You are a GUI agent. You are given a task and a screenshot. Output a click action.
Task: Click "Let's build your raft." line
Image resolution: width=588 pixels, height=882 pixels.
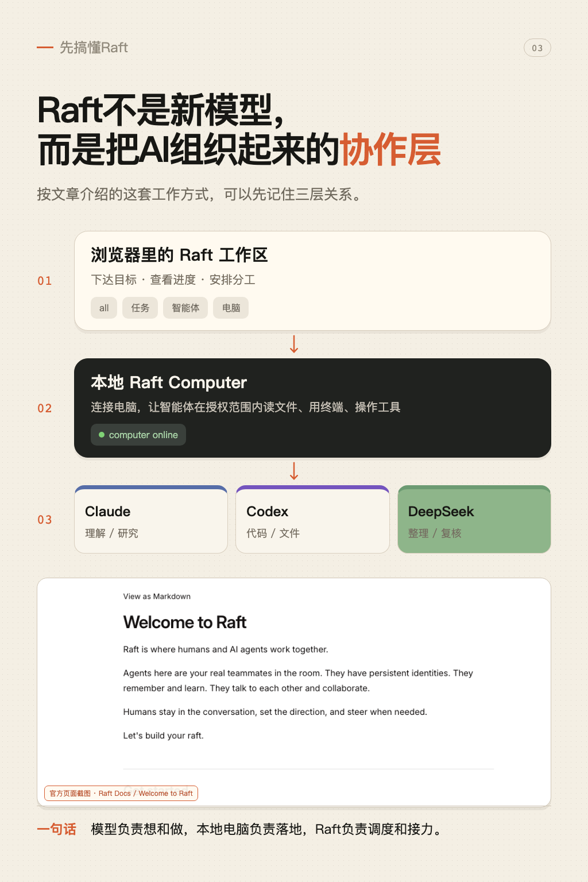point(164,736)
